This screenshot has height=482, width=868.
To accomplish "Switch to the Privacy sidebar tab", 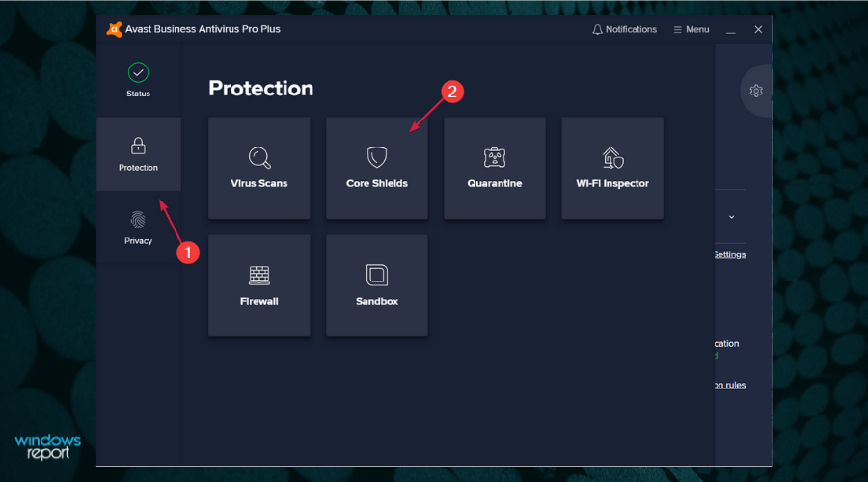I will point(138,228).
